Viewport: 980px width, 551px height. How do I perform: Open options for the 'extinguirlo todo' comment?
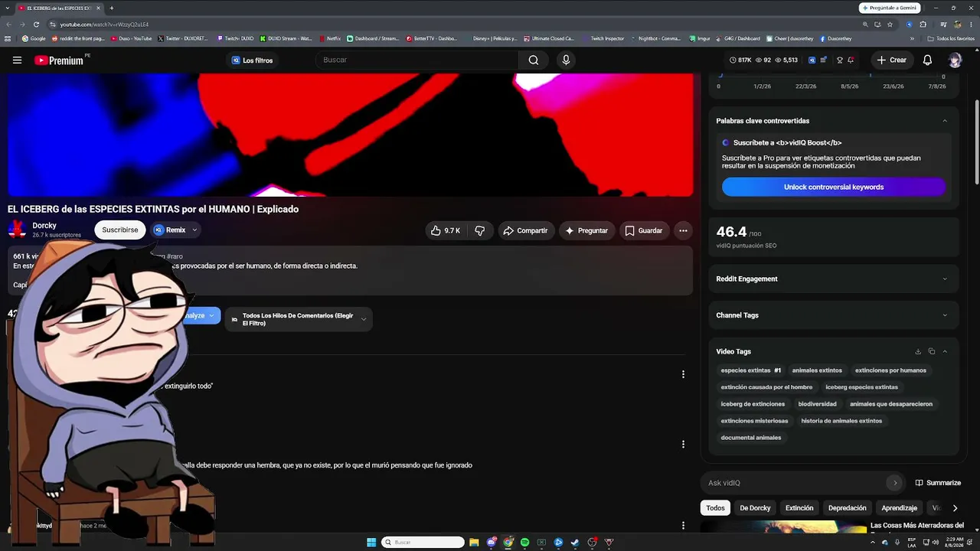[x=683, y=374]
